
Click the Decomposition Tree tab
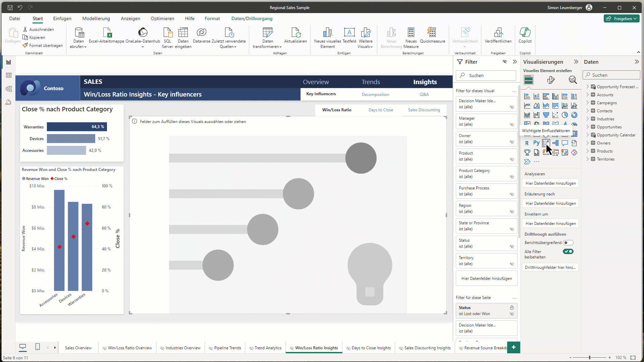coord(375,94)
